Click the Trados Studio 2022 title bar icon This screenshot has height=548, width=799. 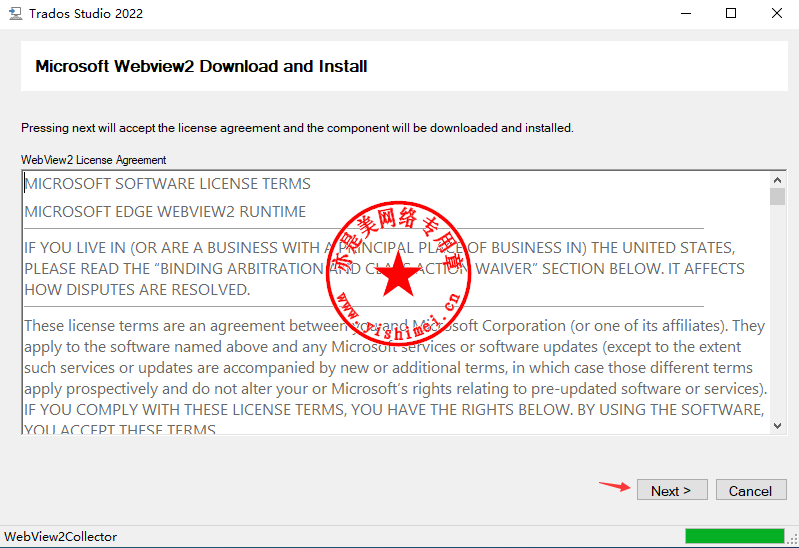click(16, 14)
